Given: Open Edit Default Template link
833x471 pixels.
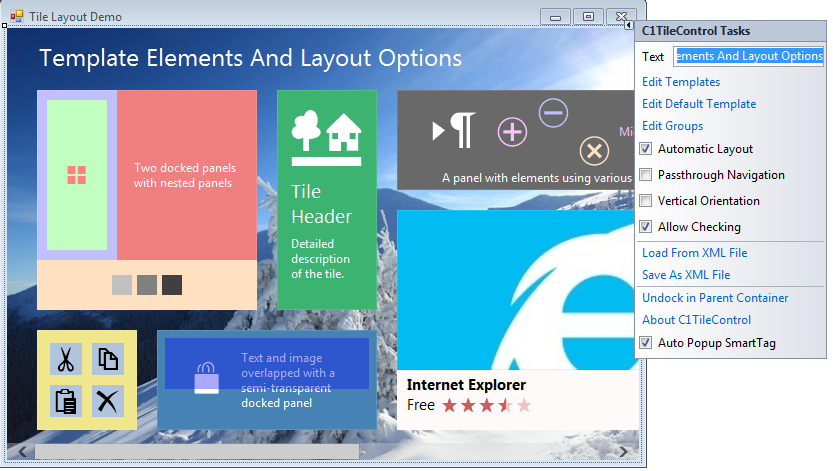Looking at the screenshot, I should click(x=699, y=104).
